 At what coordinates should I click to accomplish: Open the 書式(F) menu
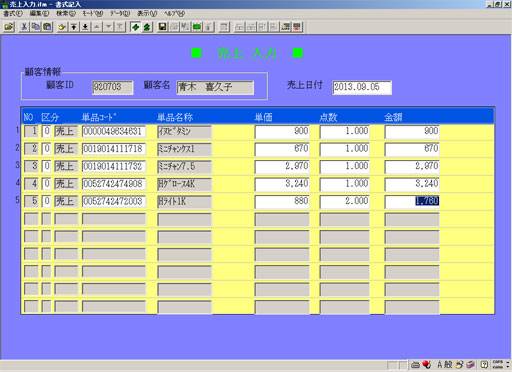click(13, 13)
